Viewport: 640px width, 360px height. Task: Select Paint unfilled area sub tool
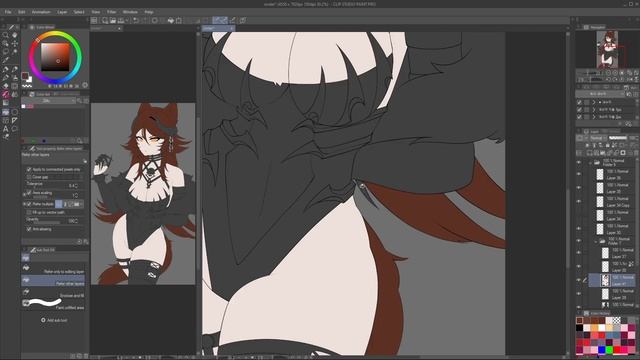(53, 304)
